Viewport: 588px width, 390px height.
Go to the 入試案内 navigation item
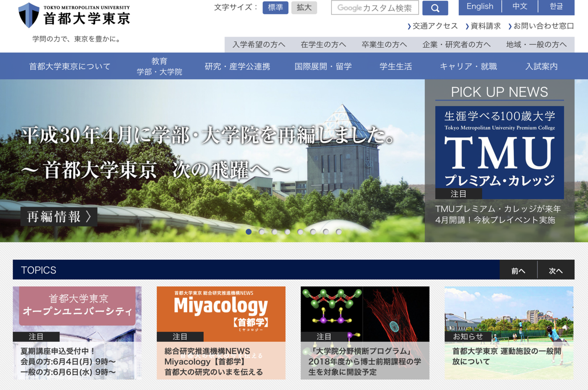541,66
